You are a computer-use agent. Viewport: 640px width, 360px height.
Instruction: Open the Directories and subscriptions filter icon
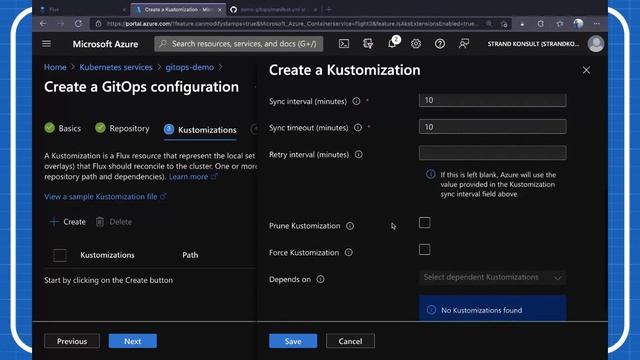tap(368, 44)
